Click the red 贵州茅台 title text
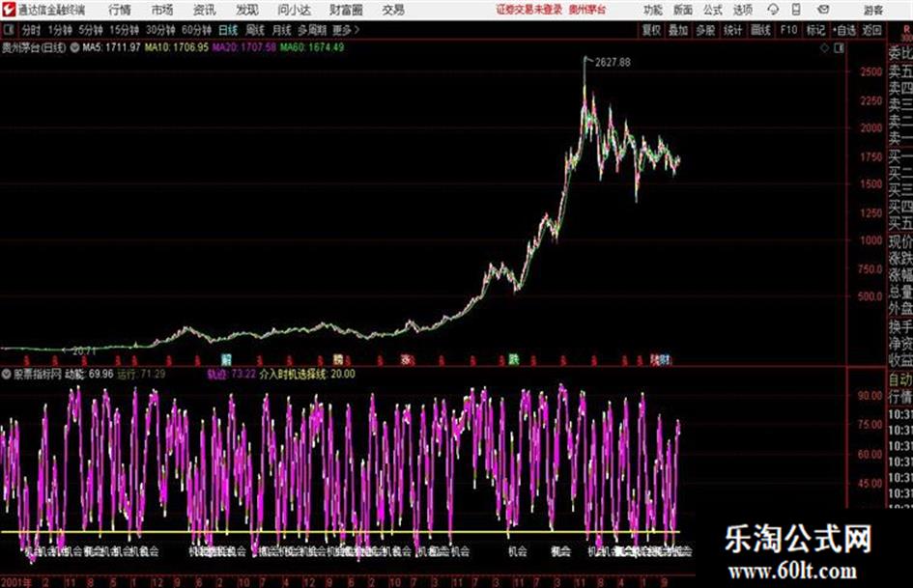 (x=587, y=10)
